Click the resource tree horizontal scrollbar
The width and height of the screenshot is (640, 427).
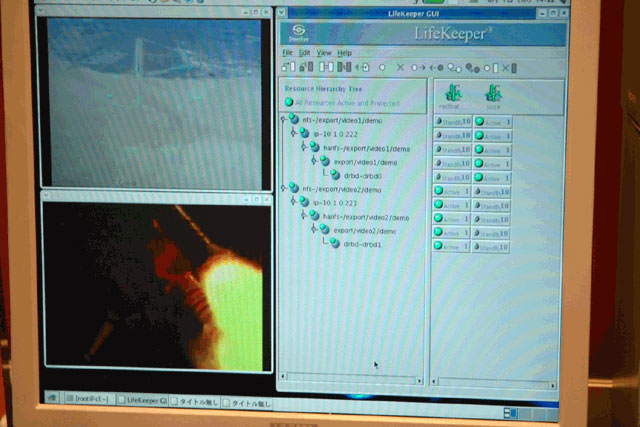tap(352, 380)
